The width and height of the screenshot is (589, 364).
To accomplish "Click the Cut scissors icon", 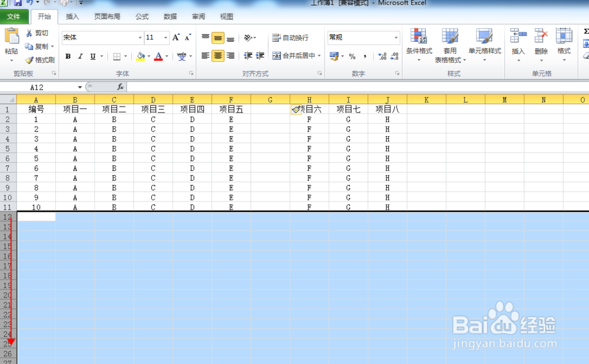I will 29,34.
